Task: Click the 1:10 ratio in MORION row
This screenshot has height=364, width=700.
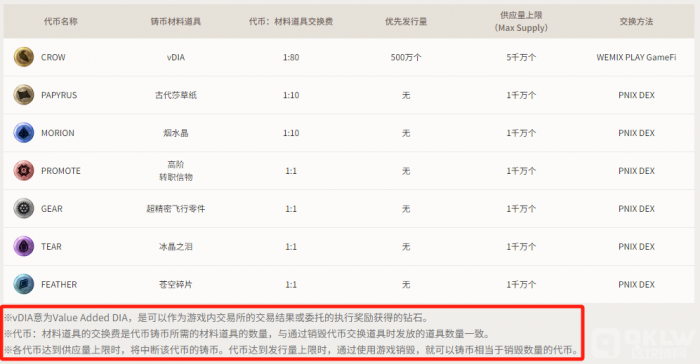Action: (x=291, y=133)
